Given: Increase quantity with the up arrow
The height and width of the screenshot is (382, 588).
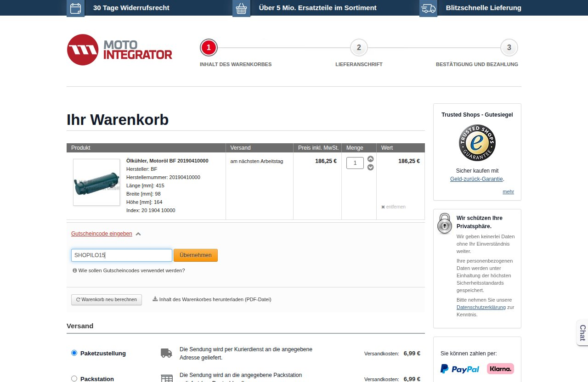Looking at the screenshot, I should tap(371, 159).
